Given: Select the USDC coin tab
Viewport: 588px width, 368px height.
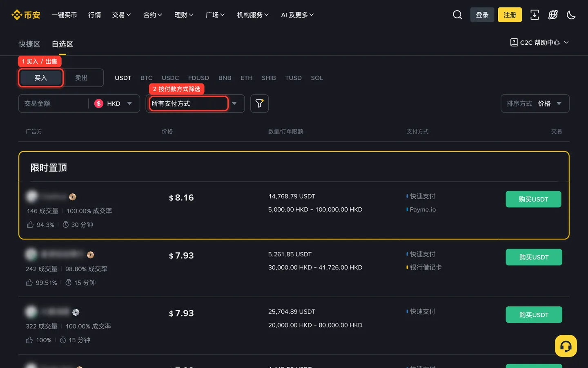Looking at the screenshot, I should point(170,78).
